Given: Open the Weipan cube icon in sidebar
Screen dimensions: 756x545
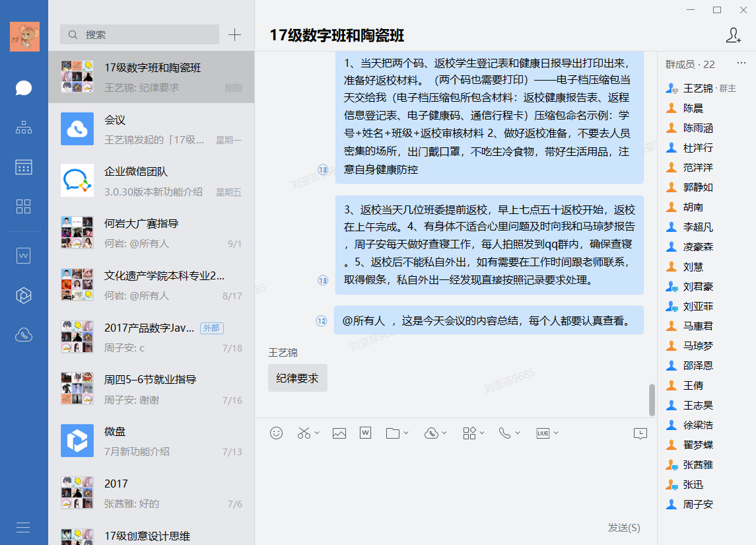Looking at the screenshot, I should (24, 295).
